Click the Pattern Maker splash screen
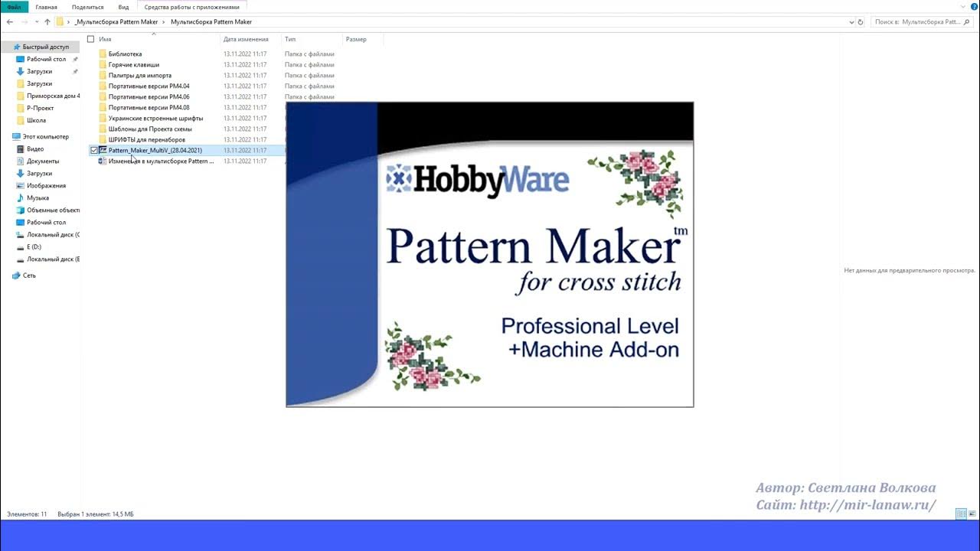Screen dimensions: 980x551 pos(490,254)
